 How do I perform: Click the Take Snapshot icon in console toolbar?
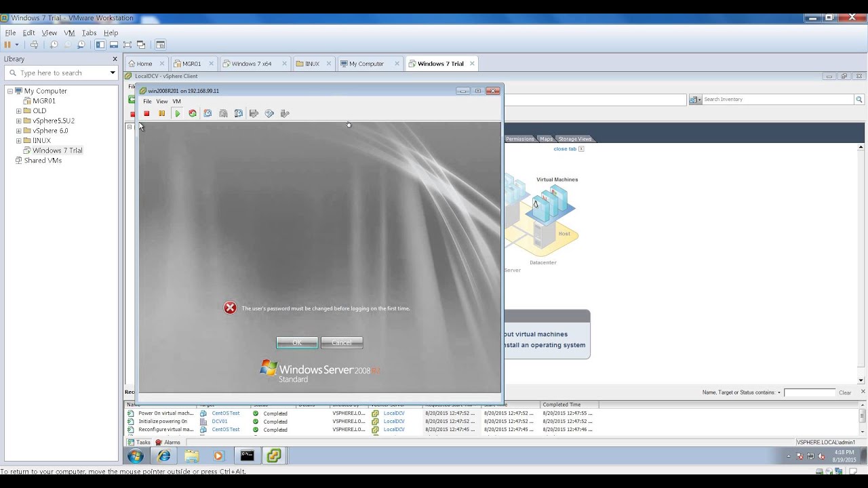pyautogui.click(x=208, y=113)
